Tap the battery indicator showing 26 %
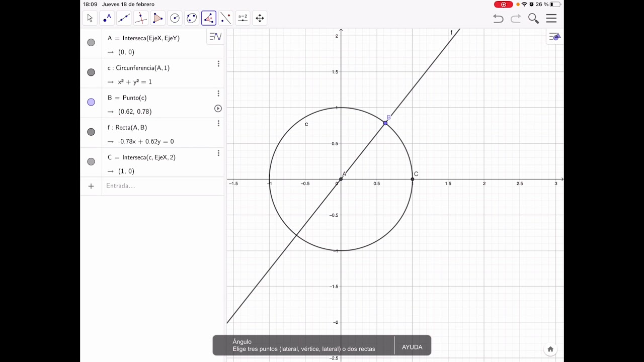The width and height of the screenshot is (644, 362). 548,5
